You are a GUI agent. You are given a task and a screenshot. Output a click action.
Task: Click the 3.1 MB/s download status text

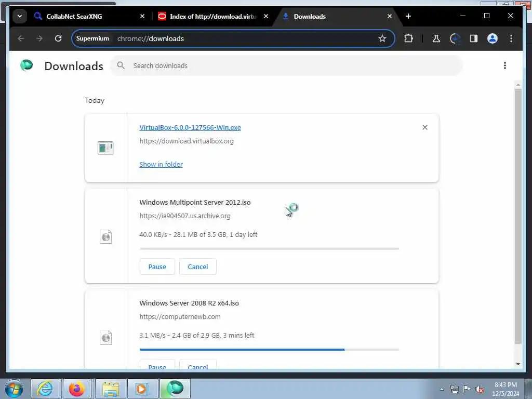pyautogui.click(x=196, y=335)
